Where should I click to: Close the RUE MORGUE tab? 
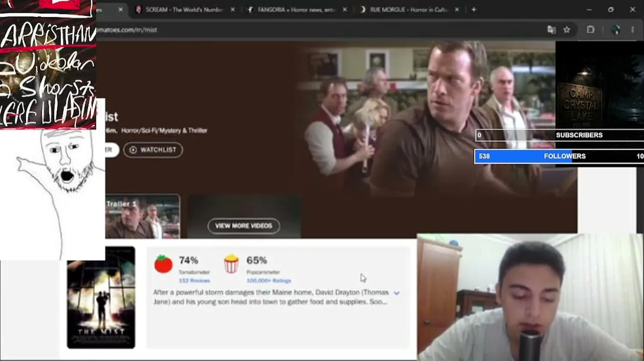457,10
